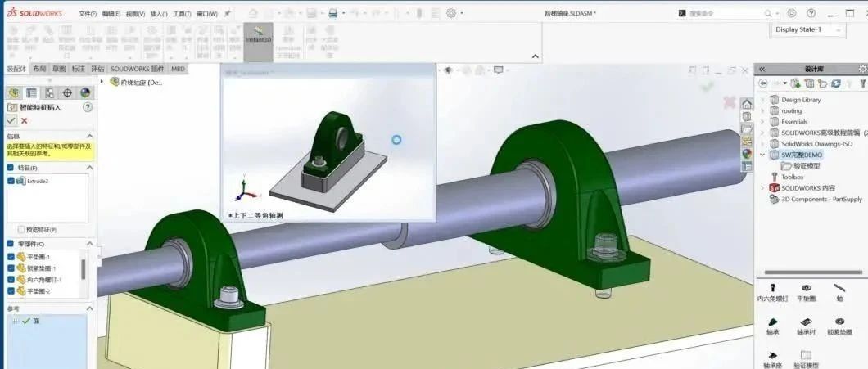The height and width of the screenshot is (369, 868).
Task: Expand the 阶梯轴座 assembly tree node
Action: click(x=102, y=81)
